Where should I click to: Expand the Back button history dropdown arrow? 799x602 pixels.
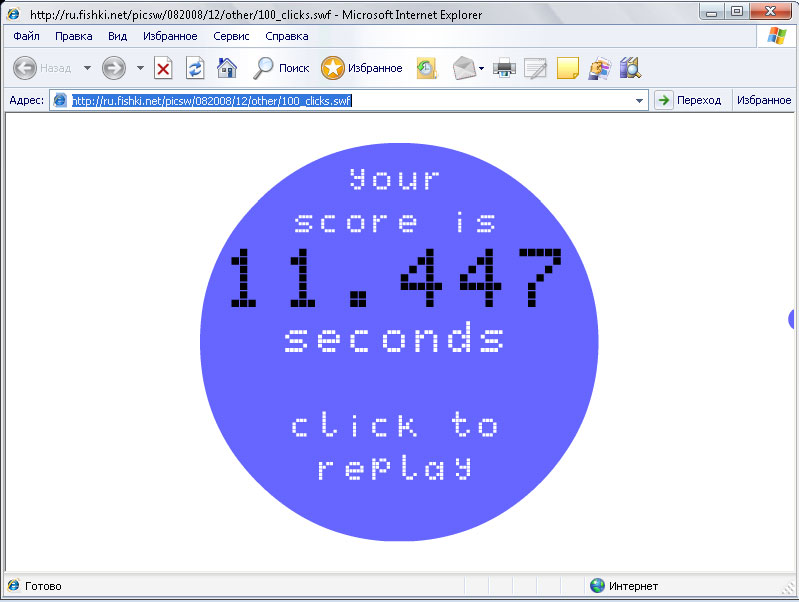87,68
